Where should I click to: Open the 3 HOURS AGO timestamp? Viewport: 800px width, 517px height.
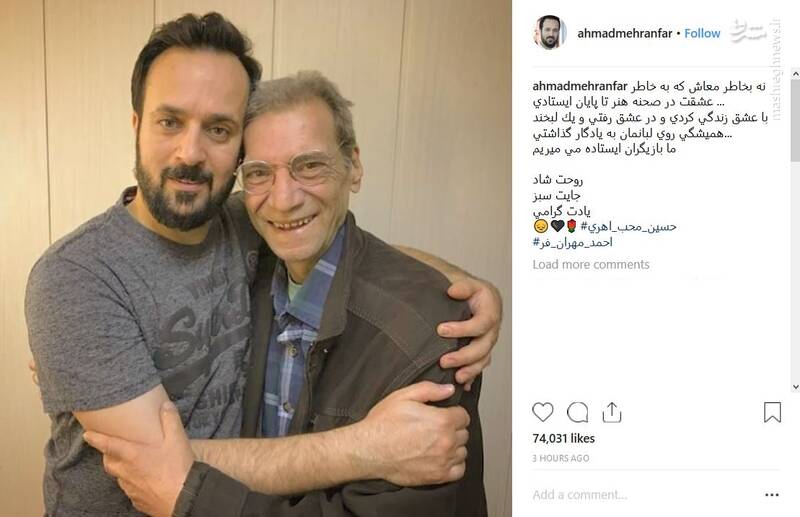[x=561, y=458]
